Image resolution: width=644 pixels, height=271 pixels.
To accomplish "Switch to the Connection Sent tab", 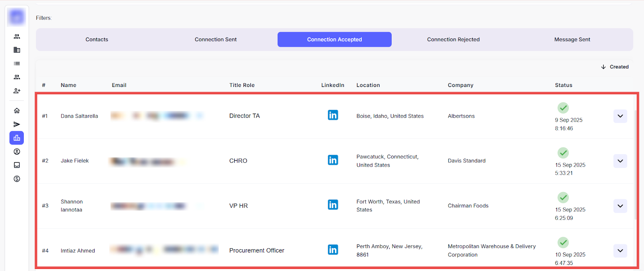I will click(216, 39).
